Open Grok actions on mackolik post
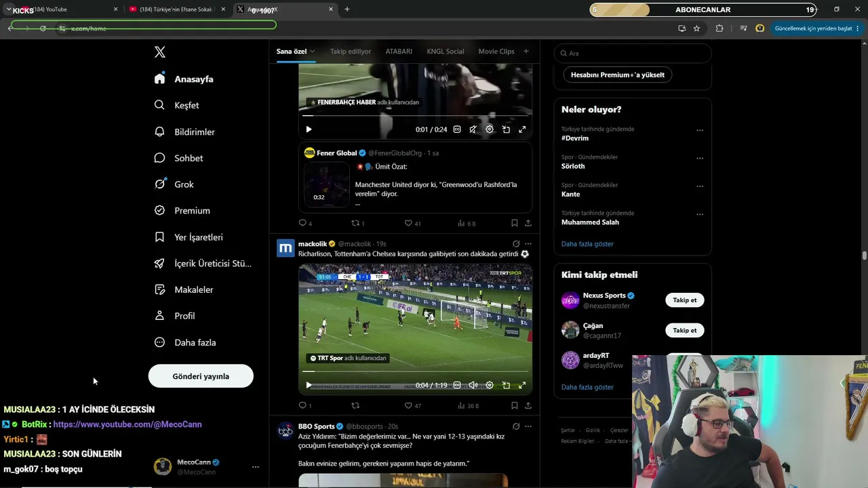Screen dimensions: 868x488 point(516,244)
